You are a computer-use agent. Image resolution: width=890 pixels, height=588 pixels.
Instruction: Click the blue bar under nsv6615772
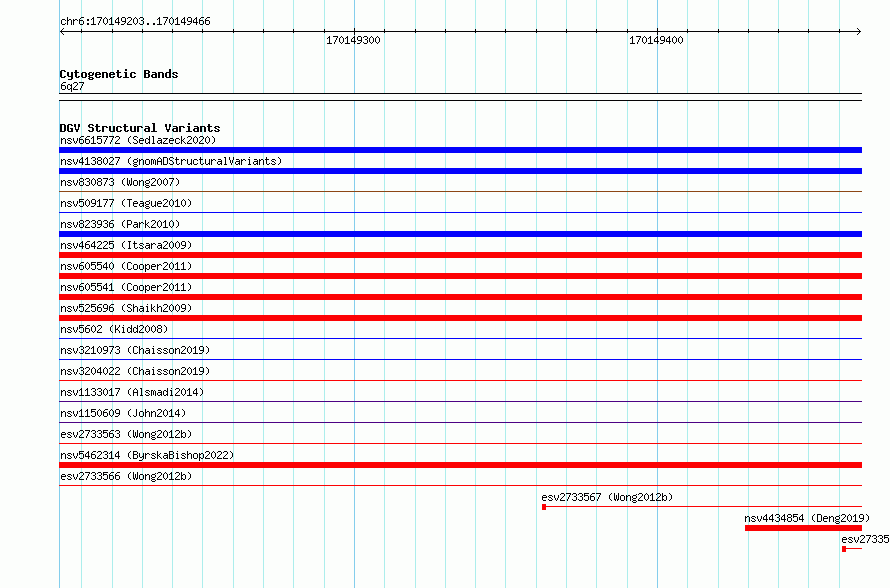[460, 150]
